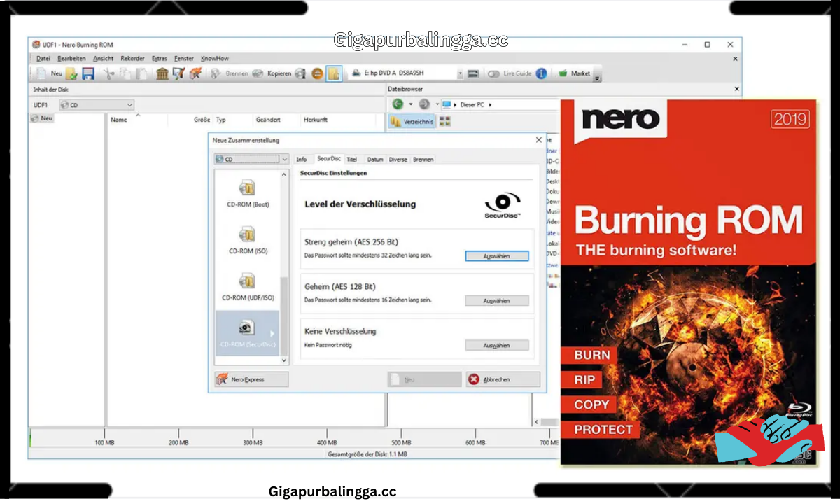Click the Brennen burn toolbar button

[229, 73]
